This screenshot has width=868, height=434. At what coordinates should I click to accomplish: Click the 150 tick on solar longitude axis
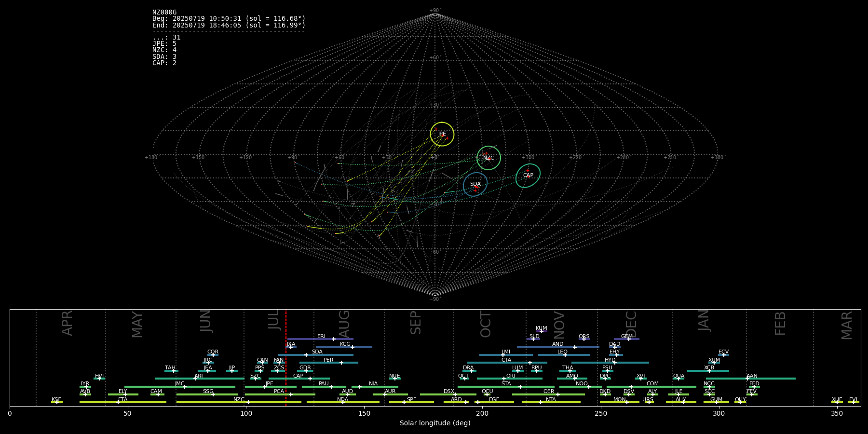coord(364,413)
